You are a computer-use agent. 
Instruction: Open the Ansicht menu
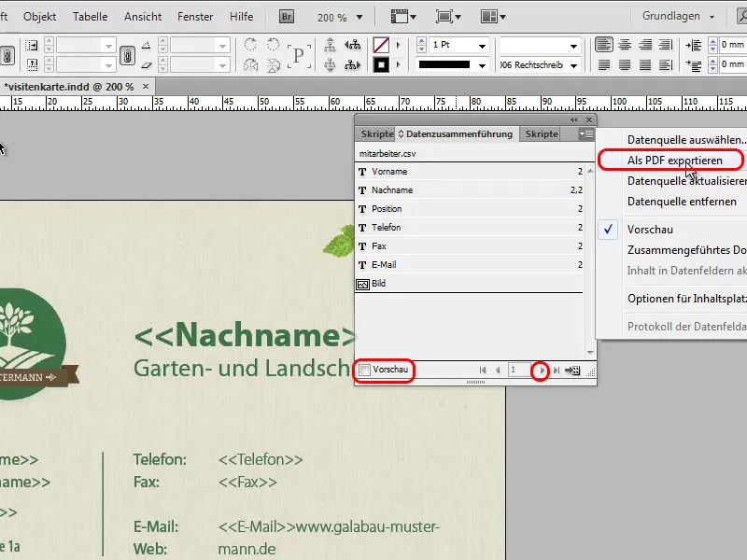coord(142,16)
